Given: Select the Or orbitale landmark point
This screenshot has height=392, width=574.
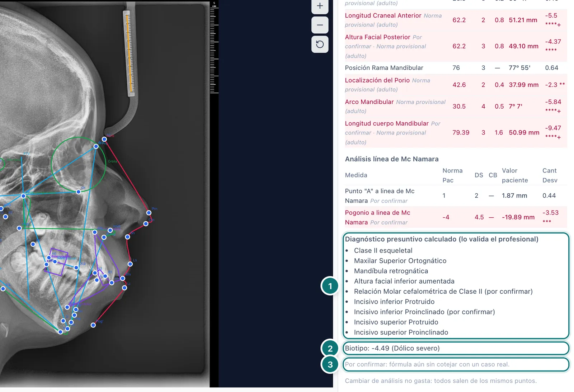Looking at the screenshot, I should [79, 192].
